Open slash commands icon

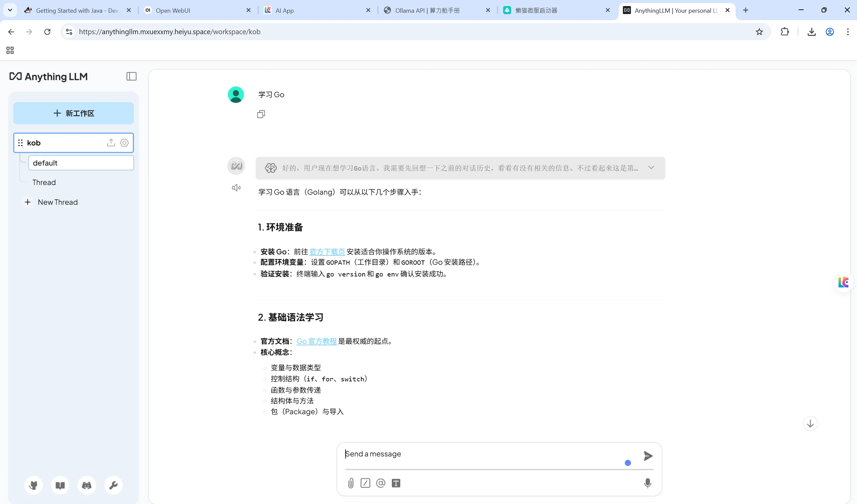[365, 483]
